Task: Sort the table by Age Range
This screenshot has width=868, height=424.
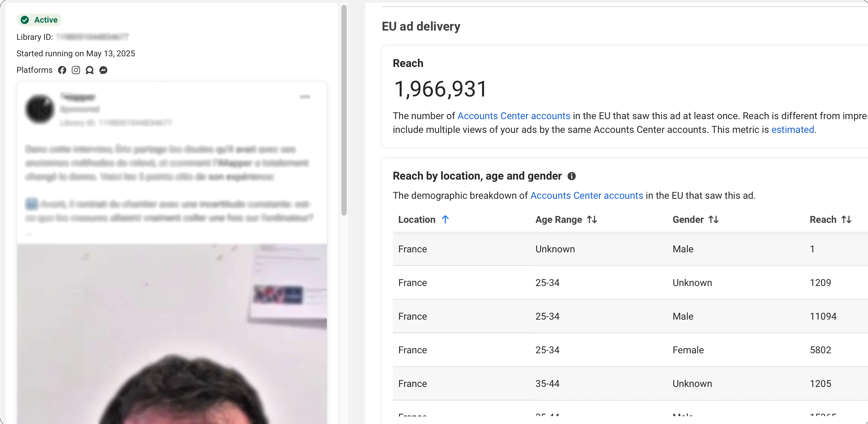Action: pyautogui.click(x=592, y=219)
